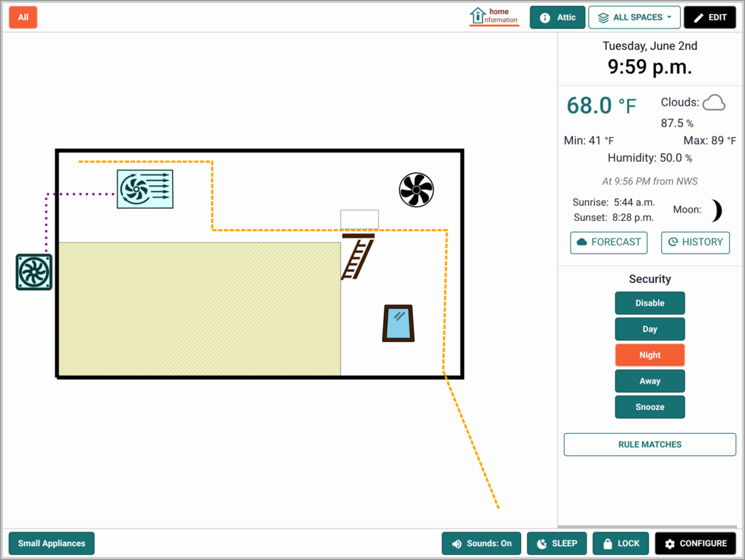Screen dimensions: 745x560
Task: Select the black ceiling fan icon
Action: [x=416, y=190]
